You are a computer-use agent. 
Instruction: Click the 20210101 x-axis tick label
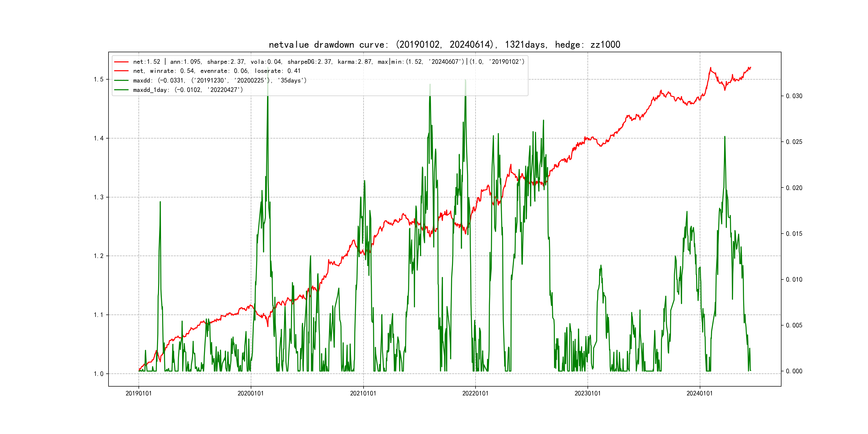(x=363, y=393)
